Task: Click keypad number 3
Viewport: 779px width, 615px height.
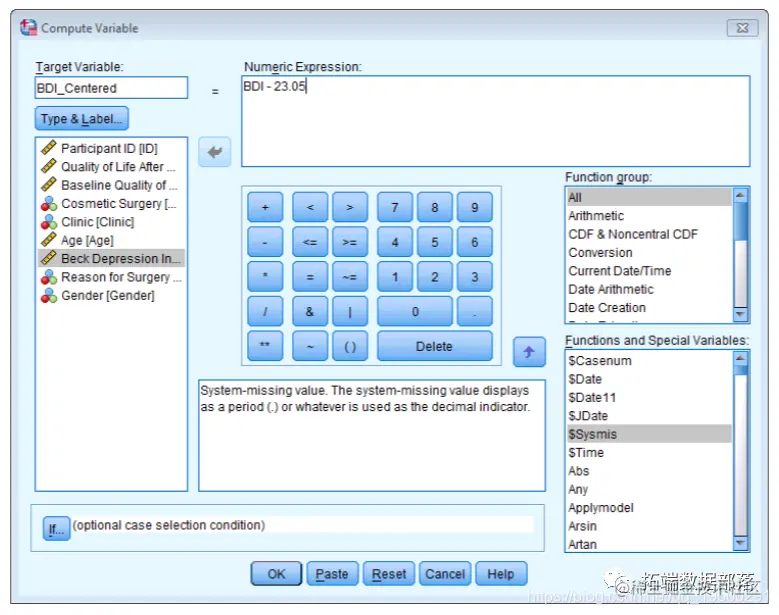Action: pos(474,277)
